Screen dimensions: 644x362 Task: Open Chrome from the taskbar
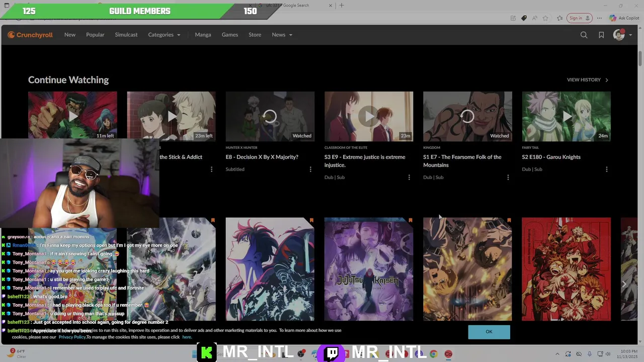click(x=434, y=354)
